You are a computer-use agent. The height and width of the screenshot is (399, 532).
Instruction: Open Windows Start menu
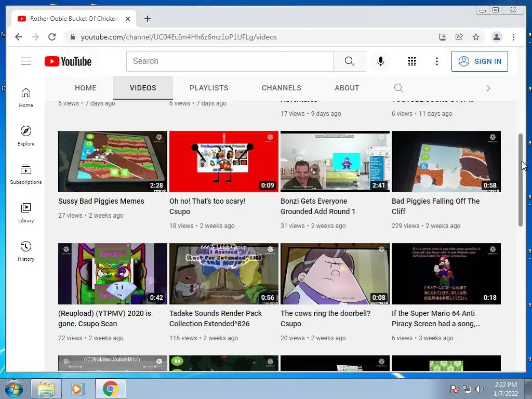point(14,389)
